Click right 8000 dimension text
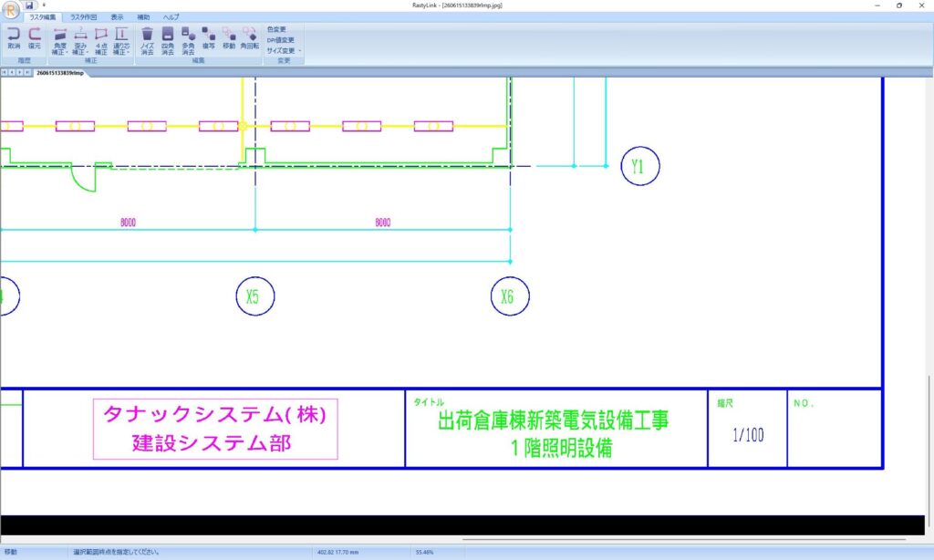 [x=383, y=223]
